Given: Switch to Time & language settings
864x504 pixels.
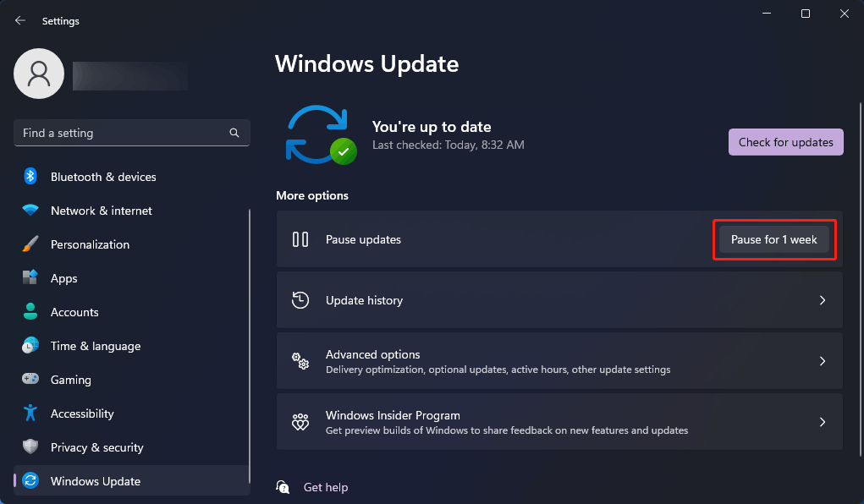Looking at the screenshot, I should tap(93, 346).
